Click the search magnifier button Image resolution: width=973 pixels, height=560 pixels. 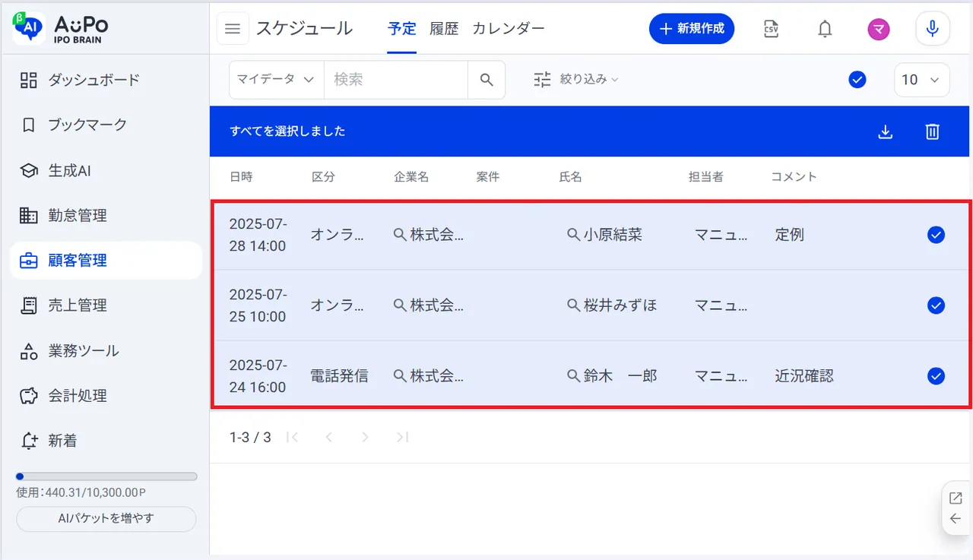point(486,80)
